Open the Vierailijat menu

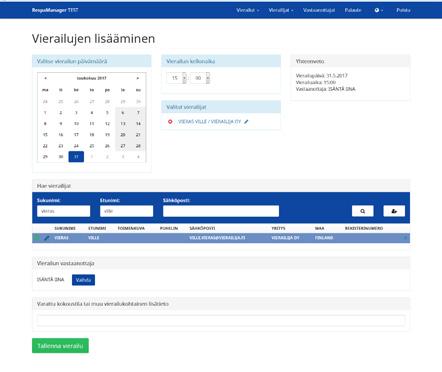pyautogui.click(x=281, y=10)
